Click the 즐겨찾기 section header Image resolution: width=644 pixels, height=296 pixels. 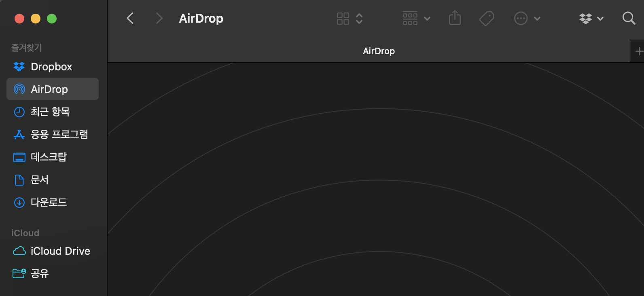click(x=27, y=48)
